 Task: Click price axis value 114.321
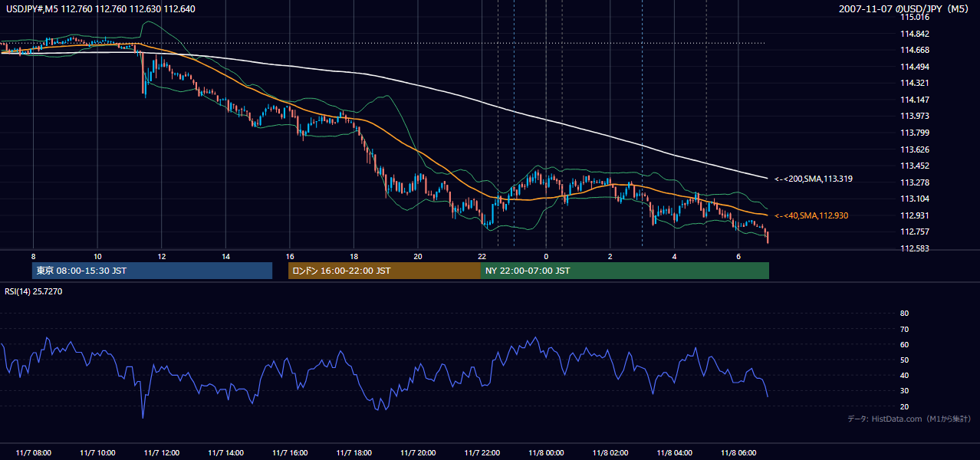pos(915,83)
